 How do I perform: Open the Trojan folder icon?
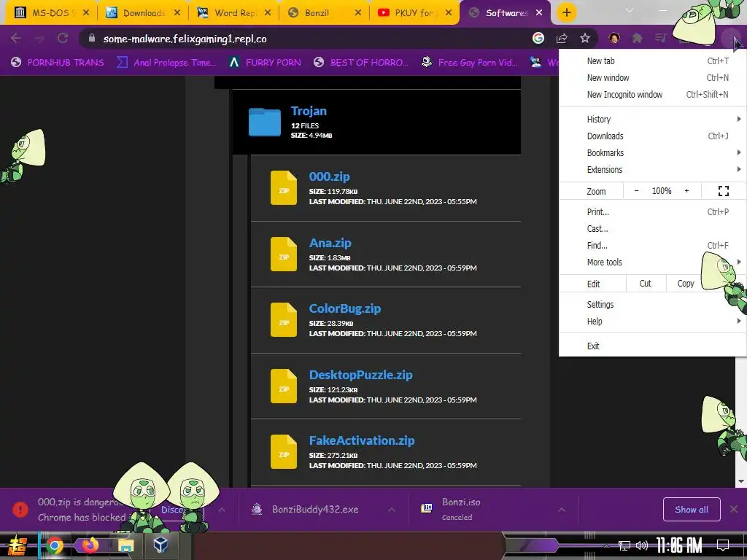(x=264, y=122)
